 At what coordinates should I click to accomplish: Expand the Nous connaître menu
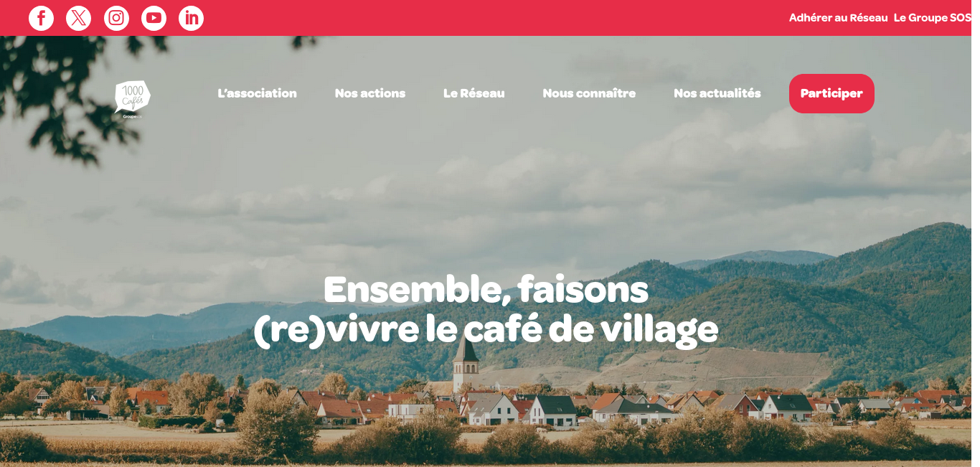(x=589, y=93)
